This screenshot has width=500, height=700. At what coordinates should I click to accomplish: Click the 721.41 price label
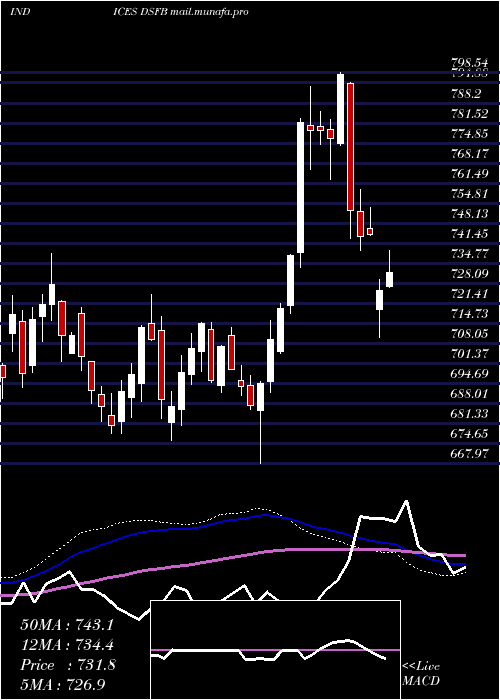point(469,294)
